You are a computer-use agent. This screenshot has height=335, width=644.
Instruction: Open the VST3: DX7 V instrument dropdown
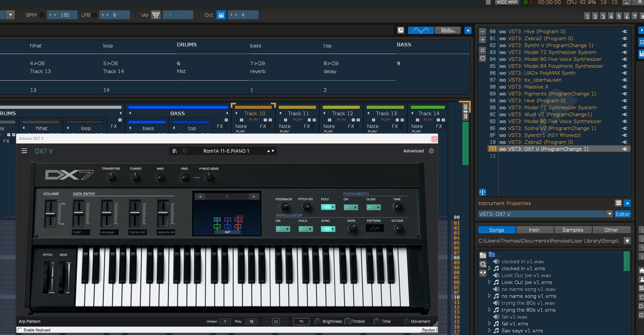click(x=609, y=214)
